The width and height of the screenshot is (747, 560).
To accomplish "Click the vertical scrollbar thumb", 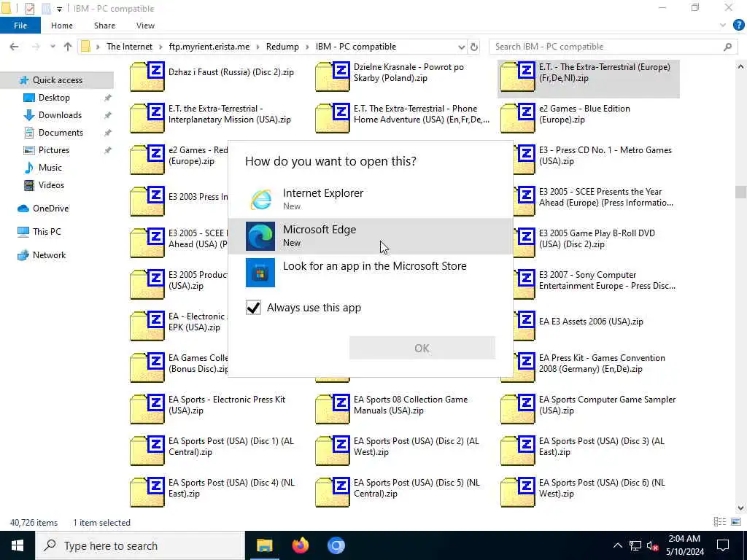I will click(740, 192).
